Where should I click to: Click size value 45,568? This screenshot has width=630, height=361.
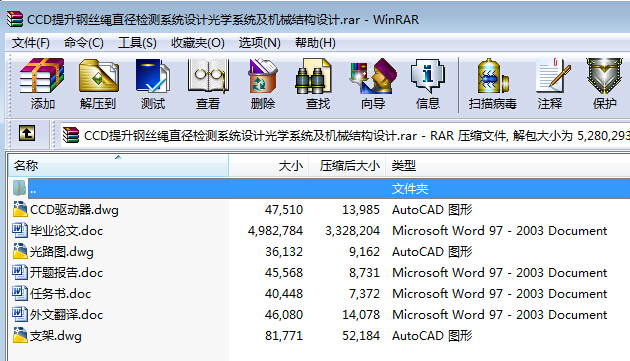pyautogui.click(x=284, y=272)
